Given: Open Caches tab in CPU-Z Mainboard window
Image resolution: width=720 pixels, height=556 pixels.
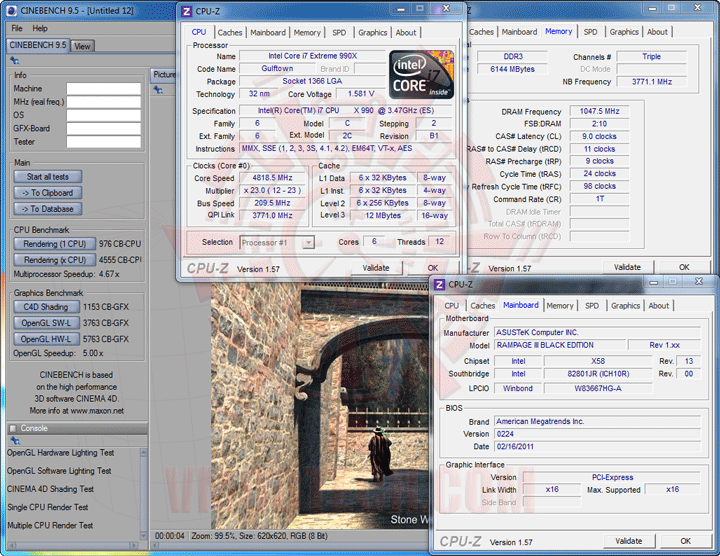Looking at the screenshot, I should tap(483, 305).
